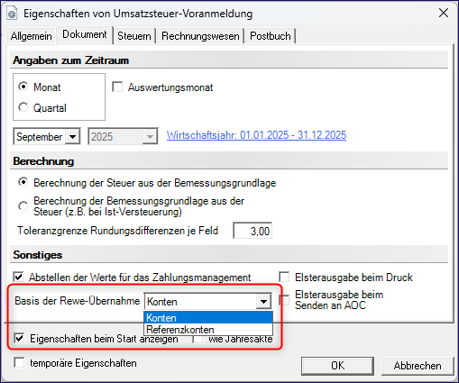
Task: Enable Elsterausgabe beim Druck checkbox
Action: pyautogui.click(x=284, y=277)
